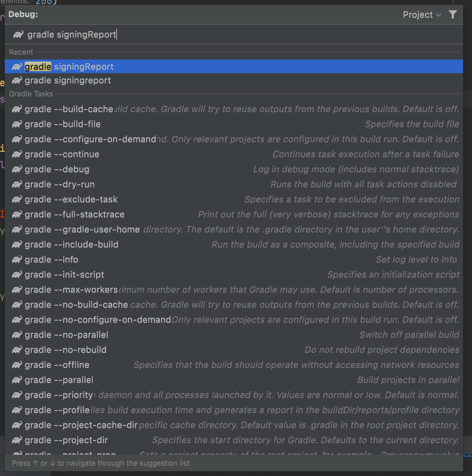Pick the gradle --dry-run suggestion
The width and height of the screenshot is (472, 476).
234,184
